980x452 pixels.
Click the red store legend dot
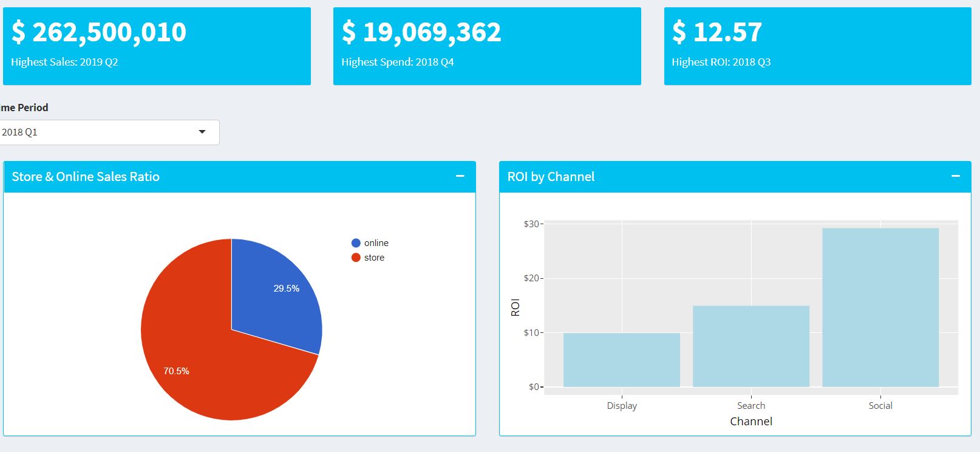coord(356,258)
